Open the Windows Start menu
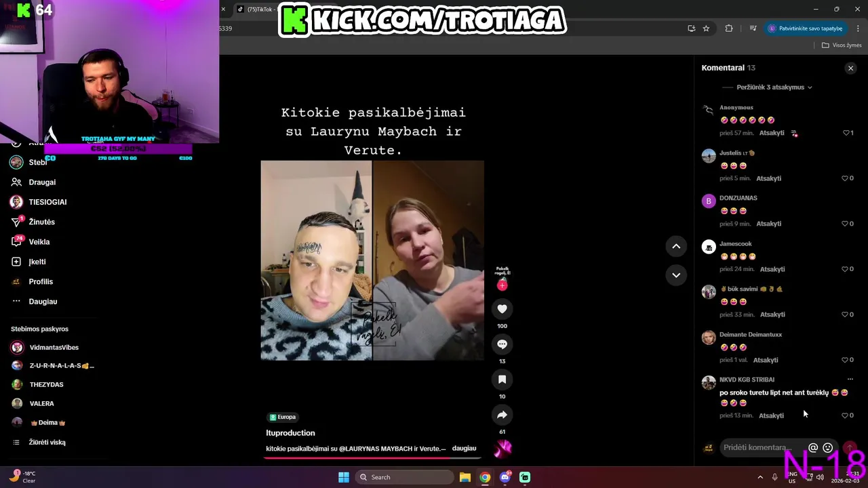 (x=344, y=477)
